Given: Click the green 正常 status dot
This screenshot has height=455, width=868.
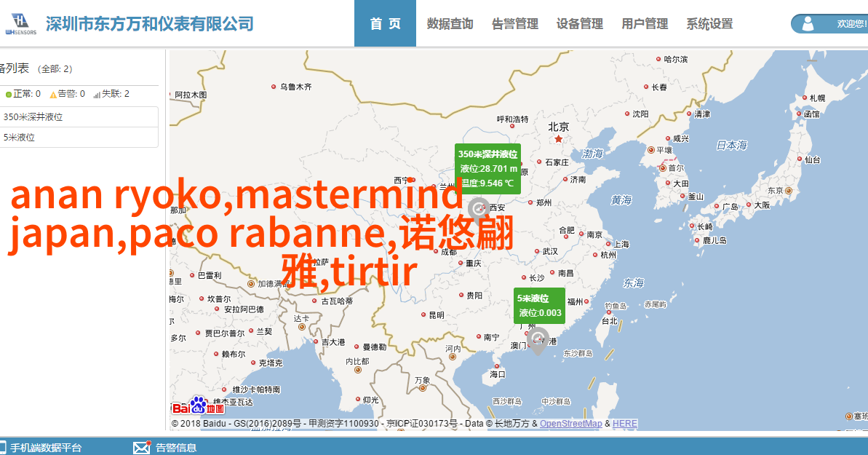Looking at the screenshot, I should tap(8, 95).
